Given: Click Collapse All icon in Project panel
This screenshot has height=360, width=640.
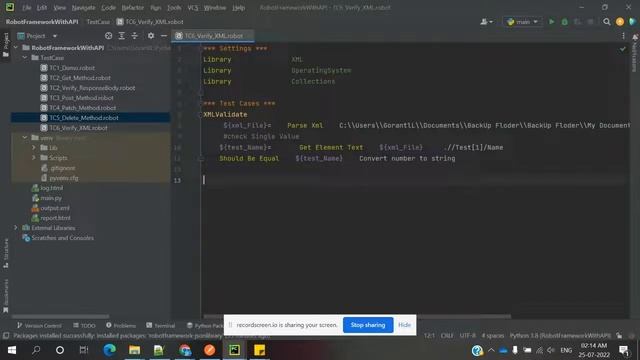Looking at the screenshot, I should 135,36.
